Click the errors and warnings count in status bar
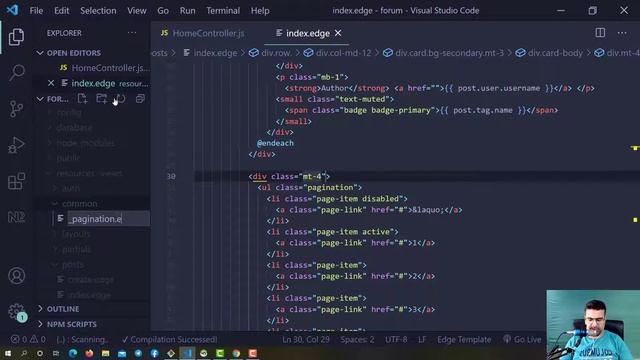 (28, 339)
